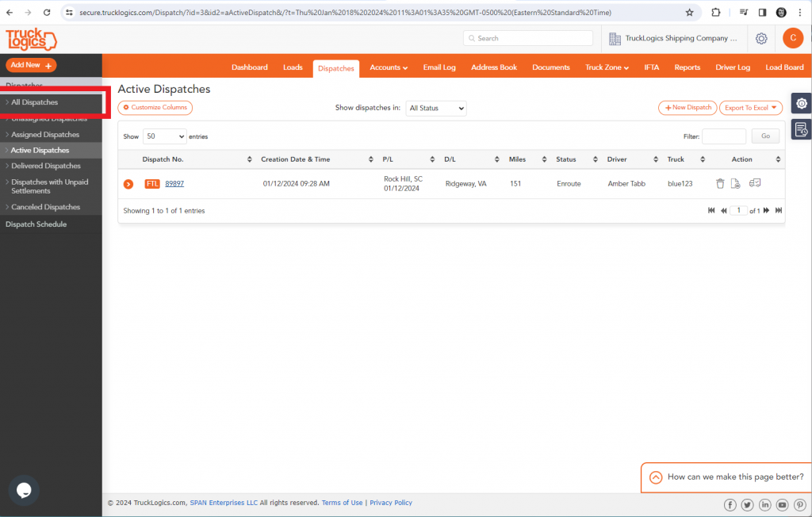This screenshot has height=517, width=812.
Task: Open dispatch number 89897 link
Action: tap(174, 183)
